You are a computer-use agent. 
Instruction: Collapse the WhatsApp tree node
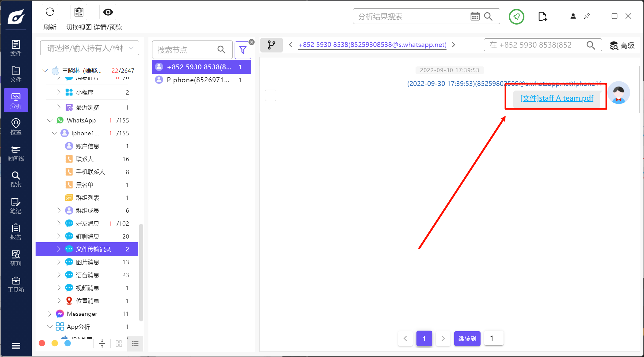pyautogui.click(x=50, y=120)
